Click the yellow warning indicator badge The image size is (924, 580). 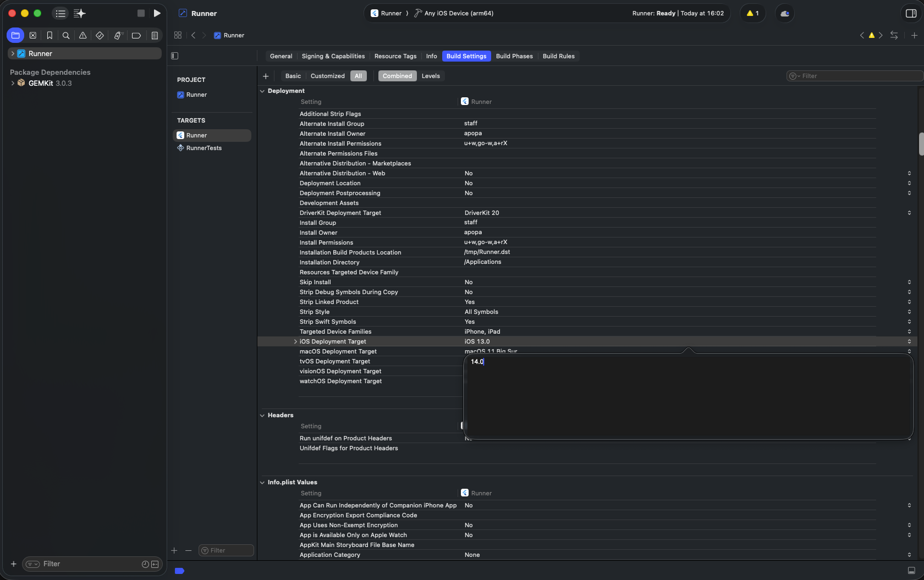[752, 13]
